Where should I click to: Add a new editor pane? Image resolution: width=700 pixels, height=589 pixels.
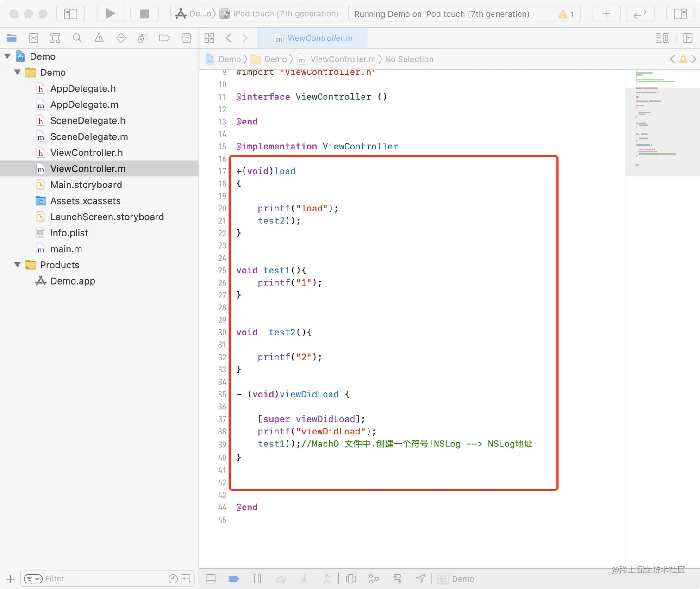pyautogui.click(x=687, y=38)
